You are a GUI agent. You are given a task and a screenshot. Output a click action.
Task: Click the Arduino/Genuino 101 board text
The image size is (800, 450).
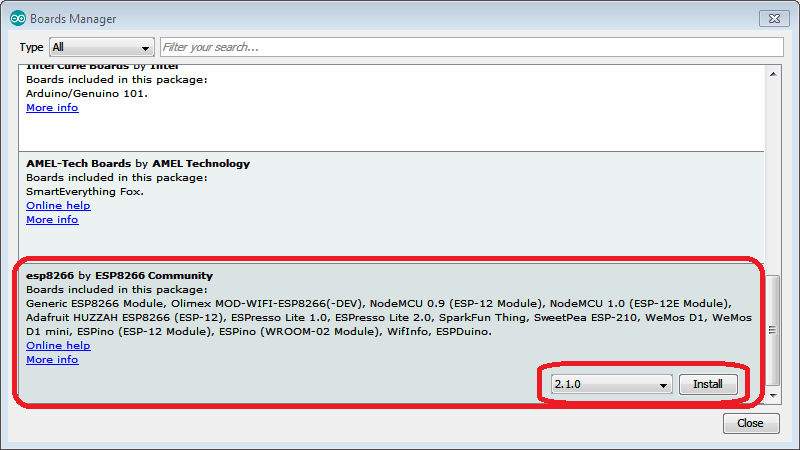87,94
